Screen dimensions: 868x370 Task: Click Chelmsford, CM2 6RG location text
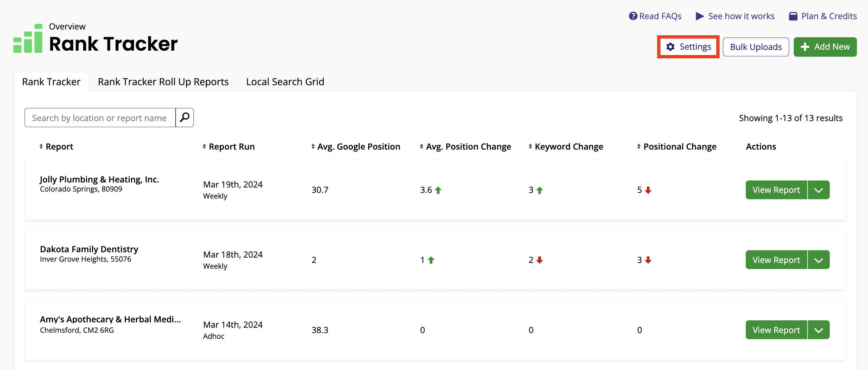click(x=77, y=330)
